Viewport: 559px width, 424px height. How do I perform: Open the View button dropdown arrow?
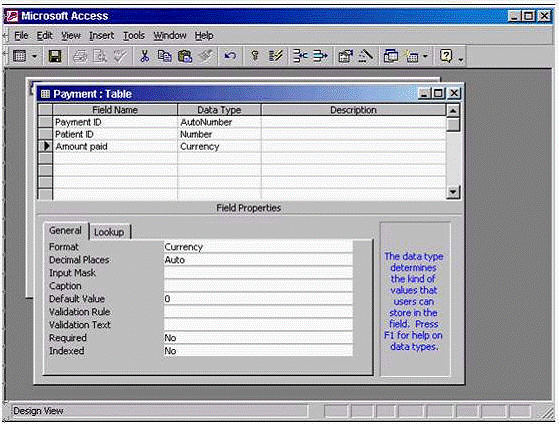click(35, 56)
